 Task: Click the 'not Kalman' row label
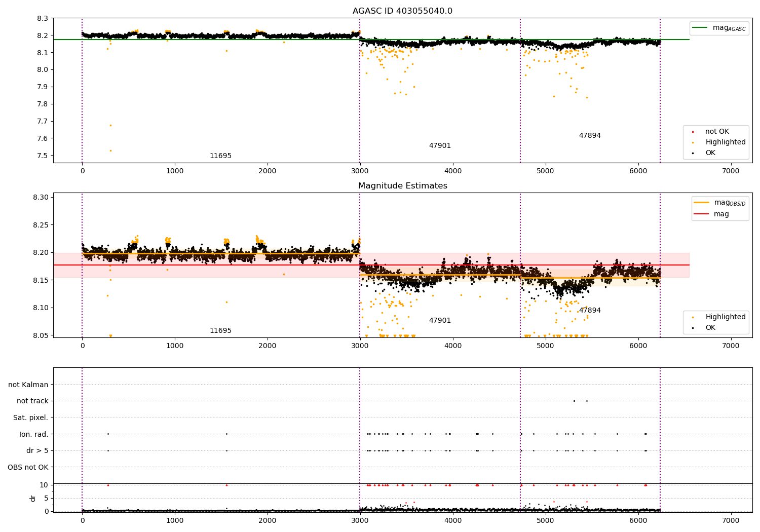click(x=28, y=385)
